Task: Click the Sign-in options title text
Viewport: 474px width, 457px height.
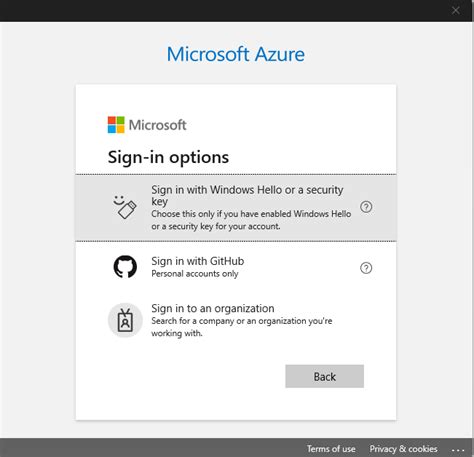Action: (x=168, y=157)
